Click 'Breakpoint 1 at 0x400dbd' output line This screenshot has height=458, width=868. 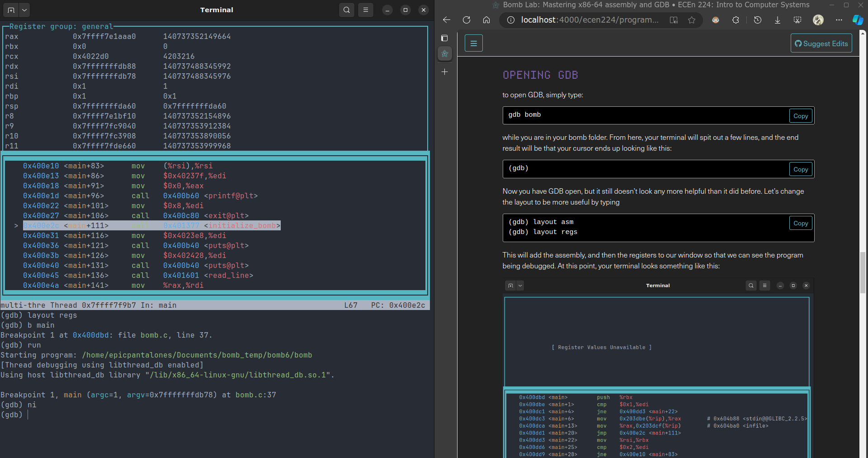coord(106,335)
